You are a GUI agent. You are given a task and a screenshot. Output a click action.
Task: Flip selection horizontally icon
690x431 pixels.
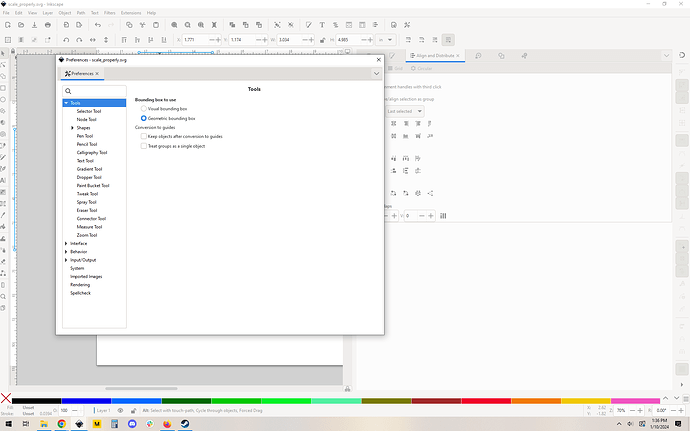[92, 40]
